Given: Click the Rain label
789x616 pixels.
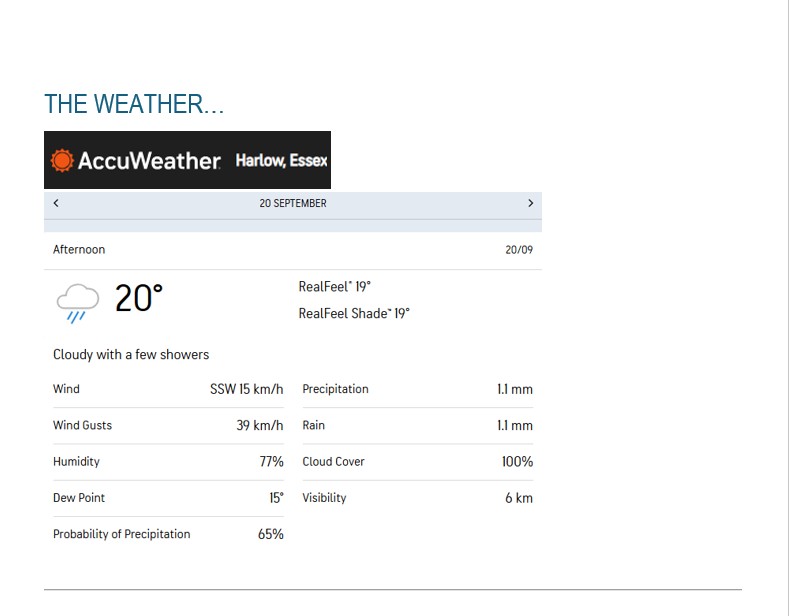Looking at the screenshot, I should (313, 425).
